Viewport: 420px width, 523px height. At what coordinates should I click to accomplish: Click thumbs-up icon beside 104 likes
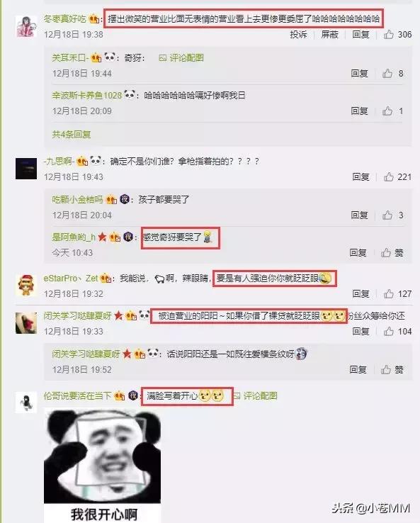point(389,331)
